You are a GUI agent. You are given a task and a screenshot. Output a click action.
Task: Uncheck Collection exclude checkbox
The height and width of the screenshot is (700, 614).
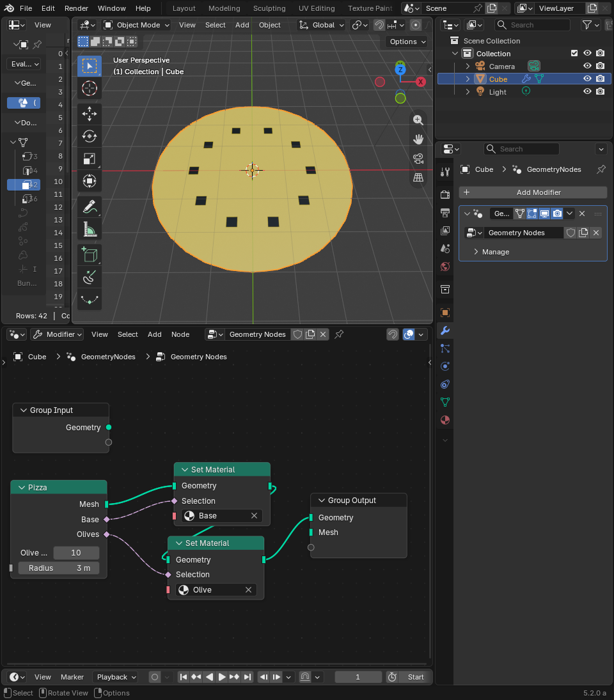click(x=574, y=53)
